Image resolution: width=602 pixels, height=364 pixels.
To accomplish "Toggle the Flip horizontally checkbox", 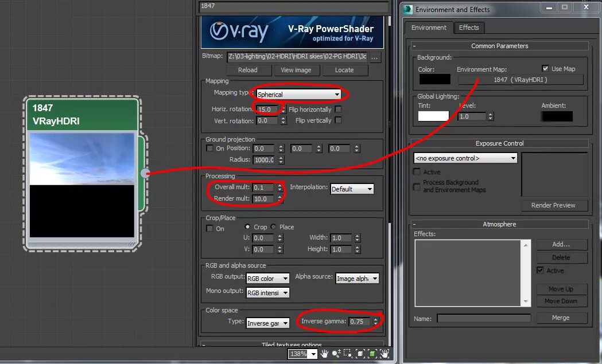I will [338, 109].
